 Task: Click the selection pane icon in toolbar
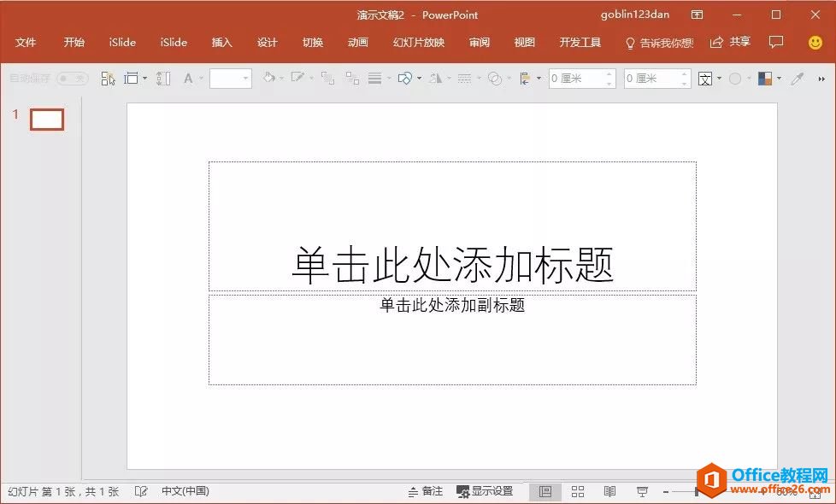(x=108, y=79)
